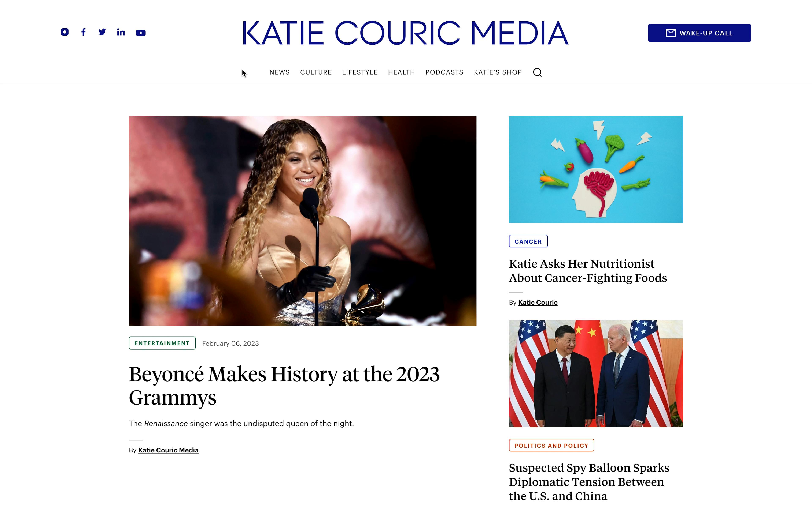812x507 pixels.
Task: Click the Cancer category tag
Action: (528, 241)
